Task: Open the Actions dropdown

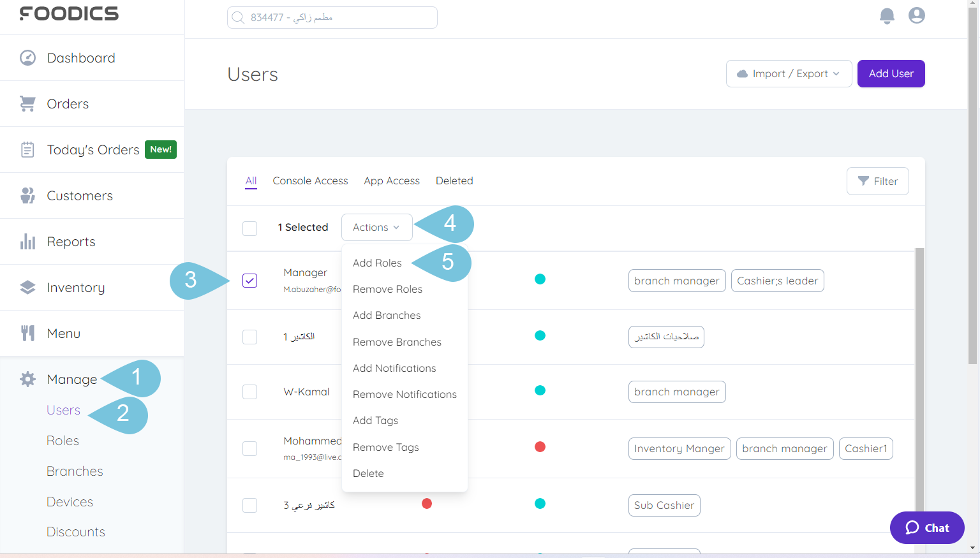Action: (376, 227)
